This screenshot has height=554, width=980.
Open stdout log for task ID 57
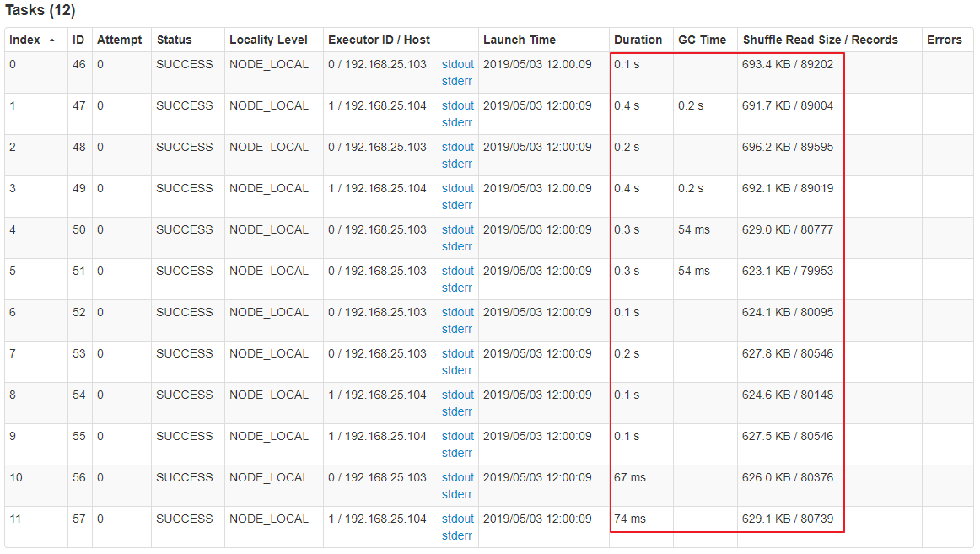457,519
